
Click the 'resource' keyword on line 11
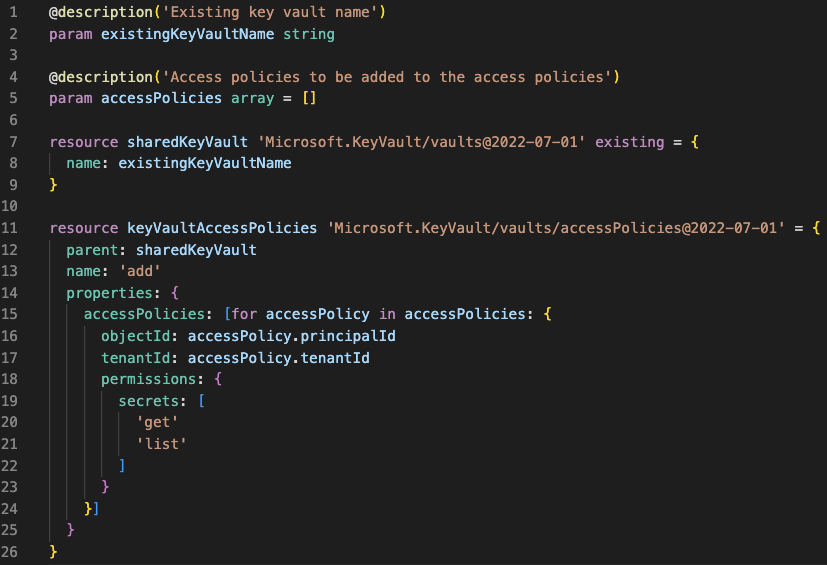(83, 228)
